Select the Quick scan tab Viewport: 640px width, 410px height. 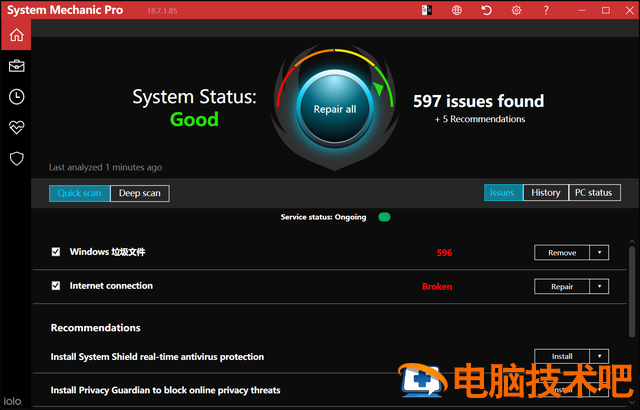79,193
